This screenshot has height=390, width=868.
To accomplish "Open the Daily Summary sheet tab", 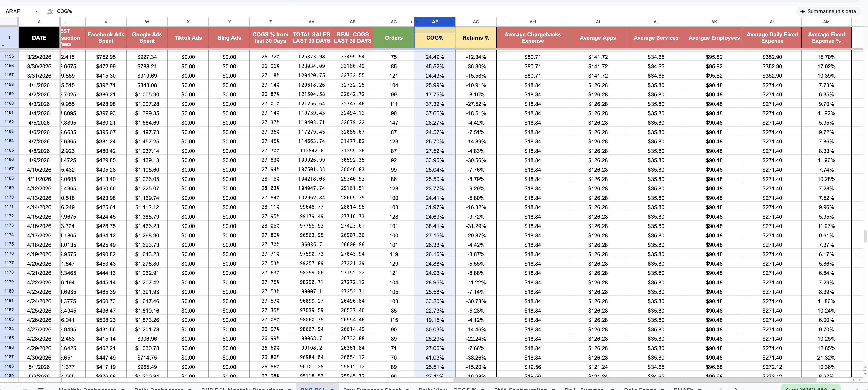I will tap(585, 389).
